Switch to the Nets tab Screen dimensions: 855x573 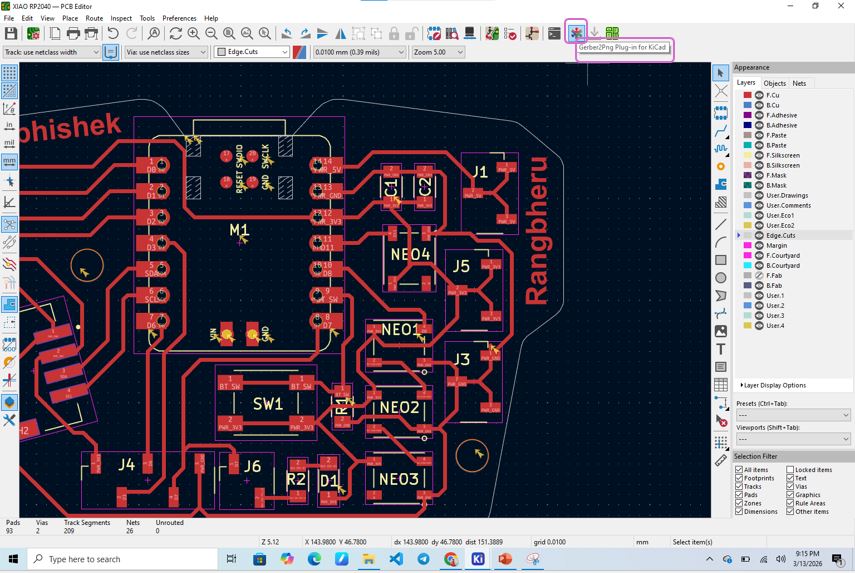click(799, 83)
